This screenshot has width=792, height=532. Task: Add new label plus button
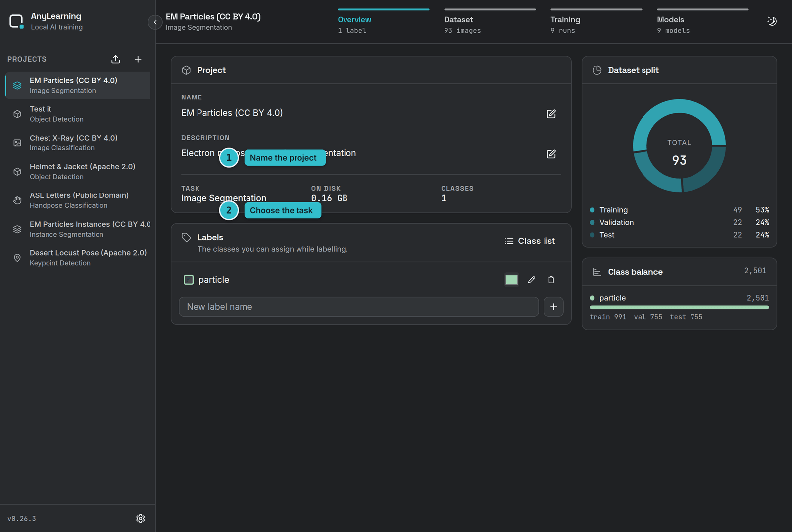[553, 307]
